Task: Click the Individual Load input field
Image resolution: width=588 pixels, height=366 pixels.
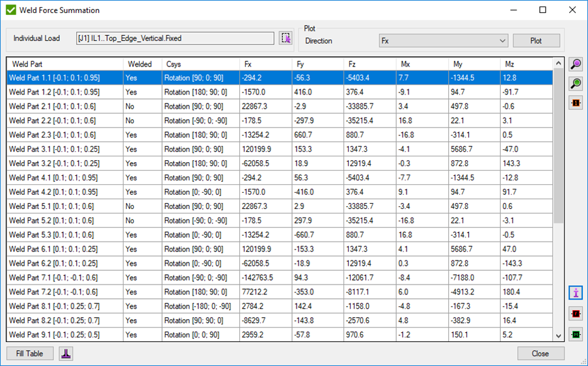Action: coord(175,38)
